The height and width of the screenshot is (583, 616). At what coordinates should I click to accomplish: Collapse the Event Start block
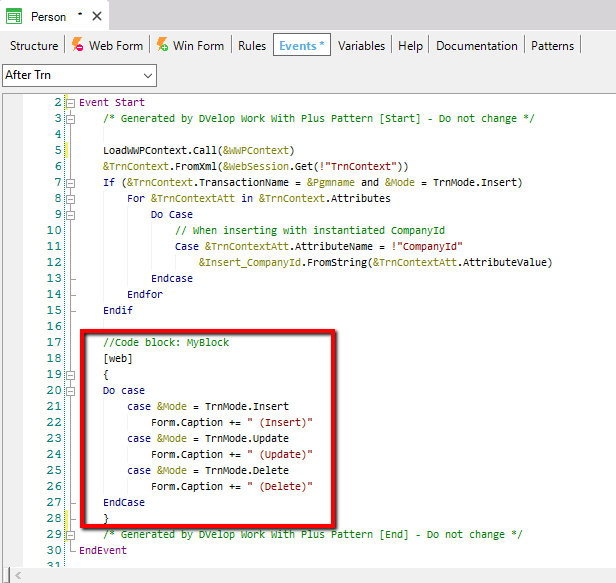(x=70, y=103)
